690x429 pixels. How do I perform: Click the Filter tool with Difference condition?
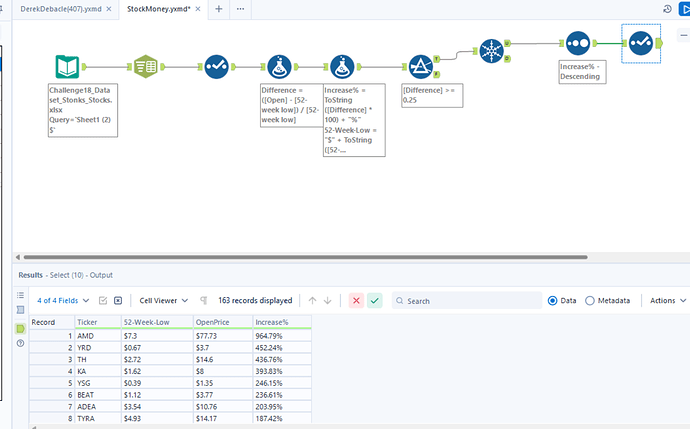click(421, 67)
